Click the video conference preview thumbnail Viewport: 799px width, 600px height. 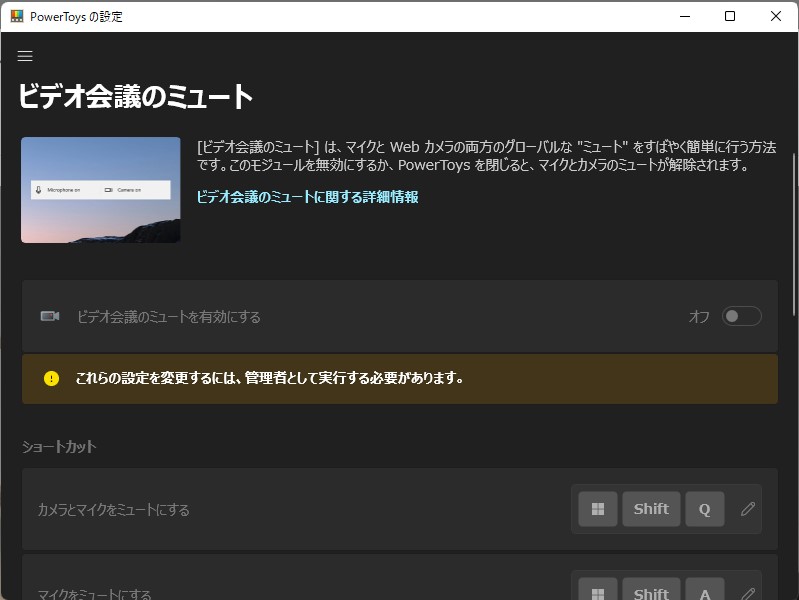[x=101, y=190]
